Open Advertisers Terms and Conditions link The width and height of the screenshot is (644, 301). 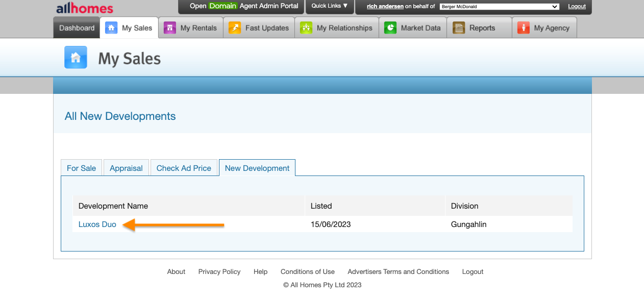click(398, 272)
